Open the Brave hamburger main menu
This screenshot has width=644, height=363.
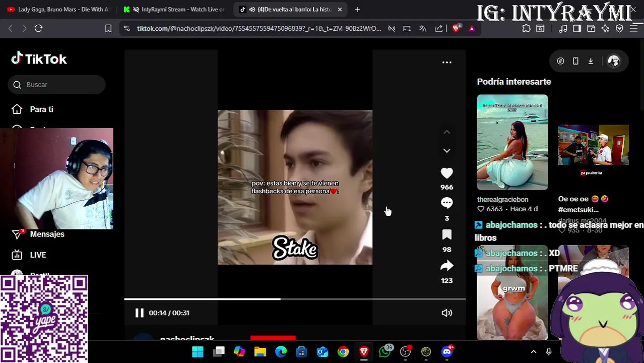pyautogui.click(x=634, y=28)
